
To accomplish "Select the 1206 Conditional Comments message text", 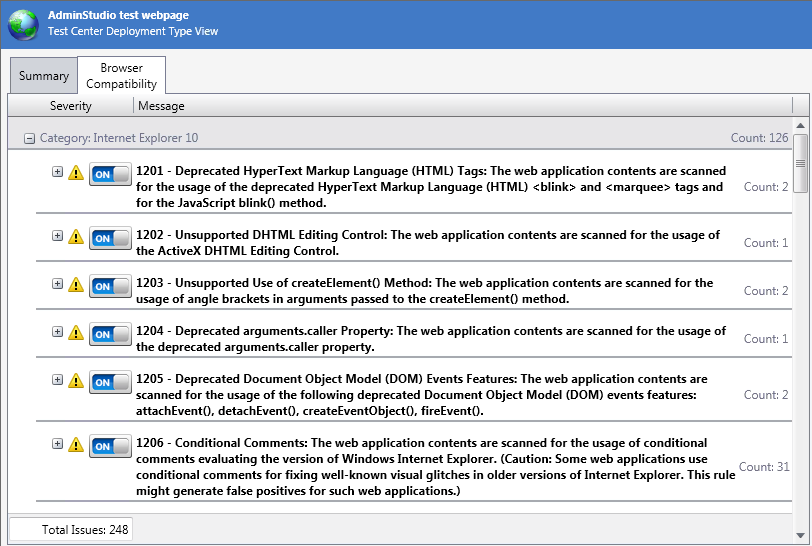I will pos(436,467).
